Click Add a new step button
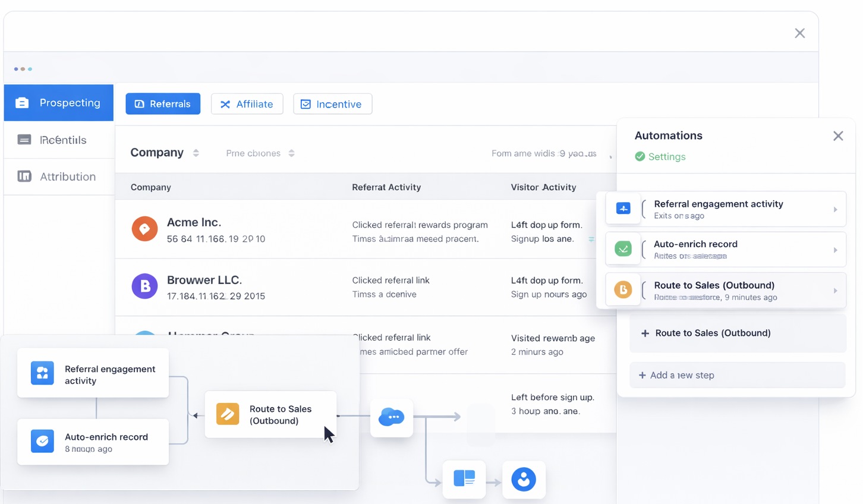This screenshot has height=504, width=863. point(737,376)
